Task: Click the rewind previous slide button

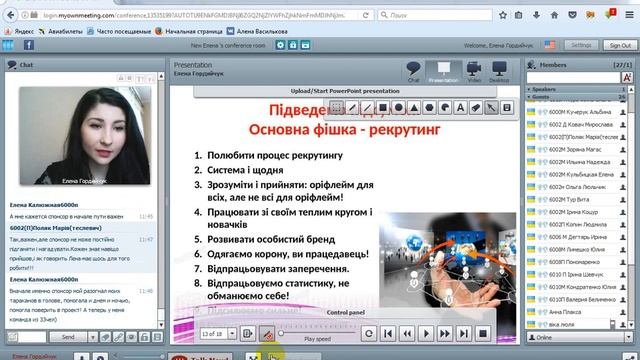Action: click(x=407, y=333)
